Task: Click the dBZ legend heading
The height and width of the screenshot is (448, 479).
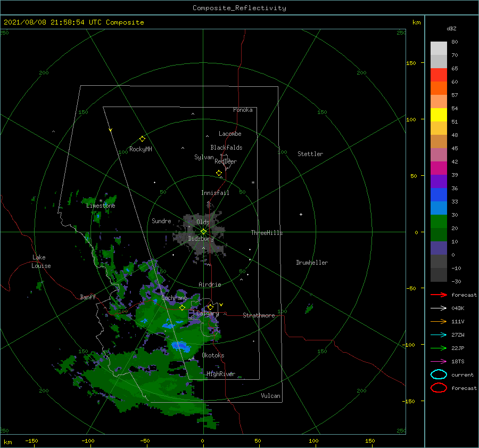Action: pos(451,28)
